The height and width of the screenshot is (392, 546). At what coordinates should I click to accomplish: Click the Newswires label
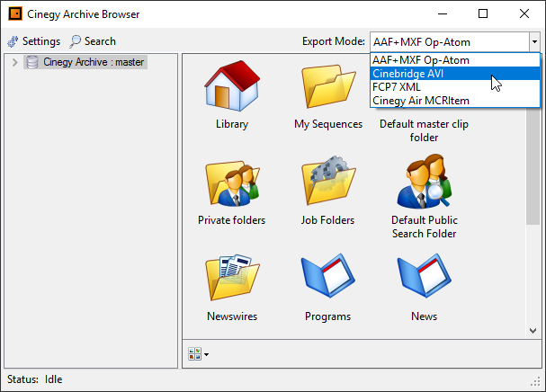pyautogui.click(x=232, y=316)
